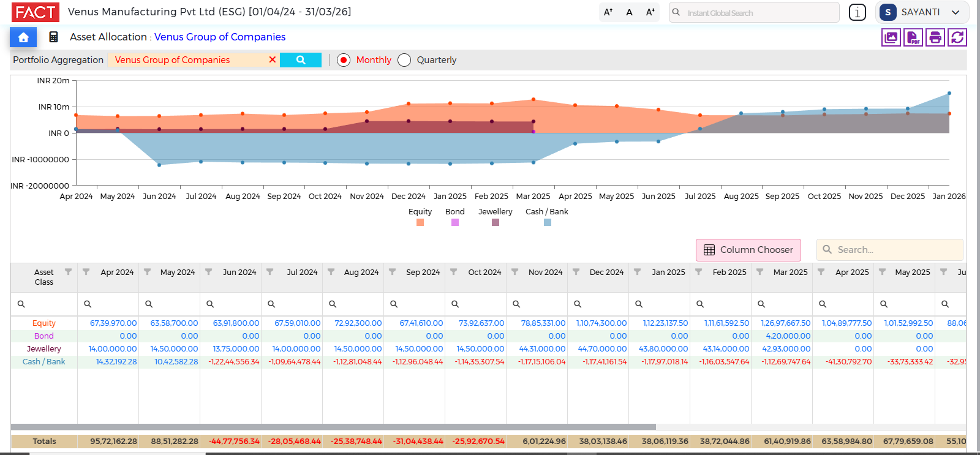
Task: Click the Instant Global Search field
Action: click(754, 12)
